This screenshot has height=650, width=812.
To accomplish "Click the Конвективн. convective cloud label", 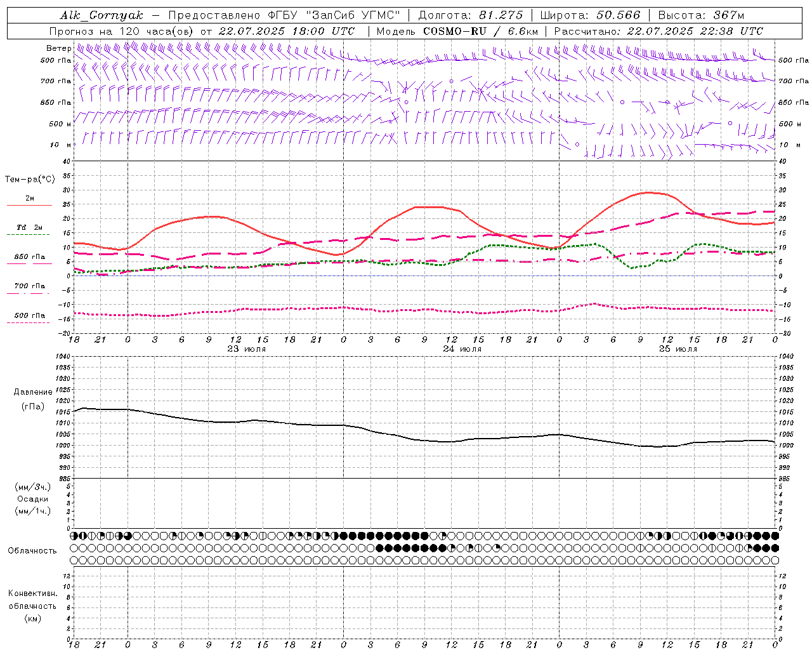I will pos(32,594).
